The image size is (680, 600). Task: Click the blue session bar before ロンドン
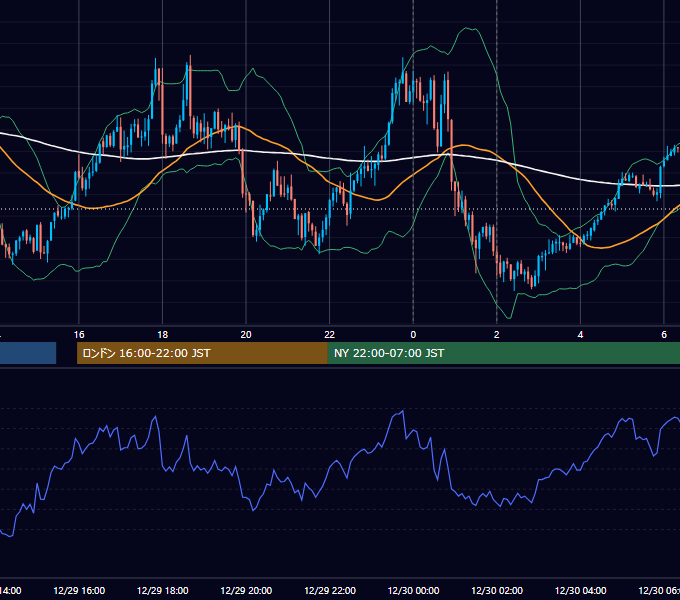pos(28,353)
